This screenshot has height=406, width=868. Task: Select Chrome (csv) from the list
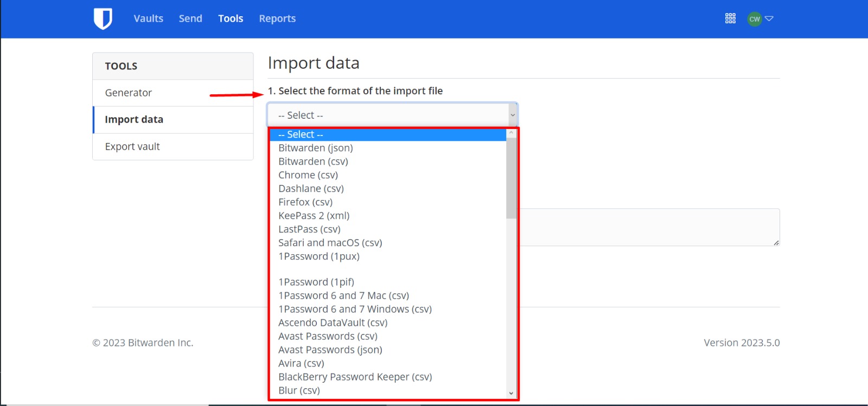(388, 175)
